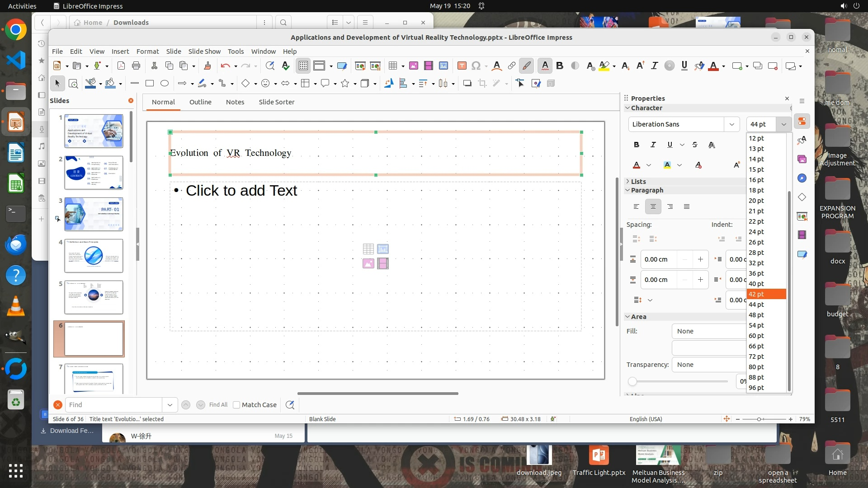Screen dimensions: 868x488
Task: Click the Undo arrow icon
Action: tap(225, 66)
